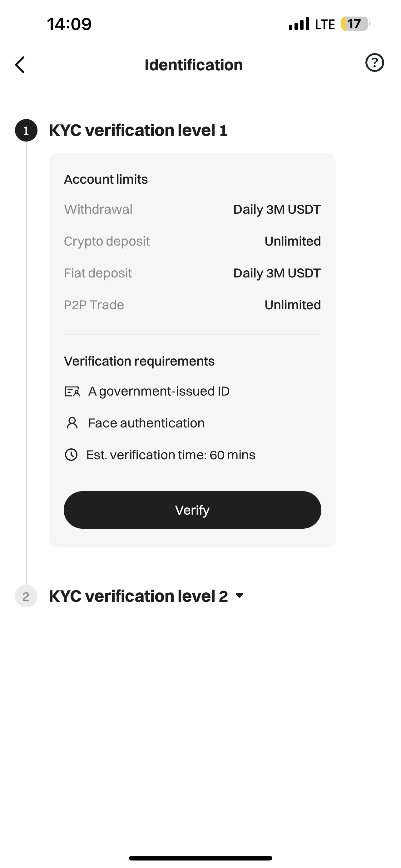Image resolution: width=401 pixels, height=868 pixels.
Task: Tap the battery indicator in status bar
Action: click(355, 24)
